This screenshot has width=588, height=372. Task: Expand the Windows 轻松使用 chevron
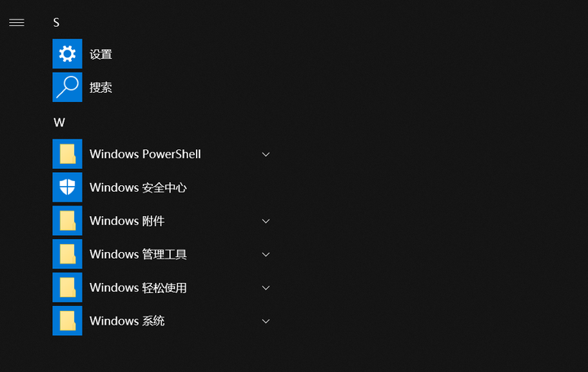pos(266,288)
